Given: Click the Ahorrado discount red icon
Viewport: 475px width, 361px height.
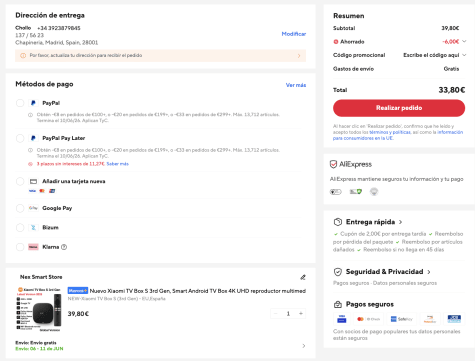Looking at the screenshot, I should click(x=336, y=42).
